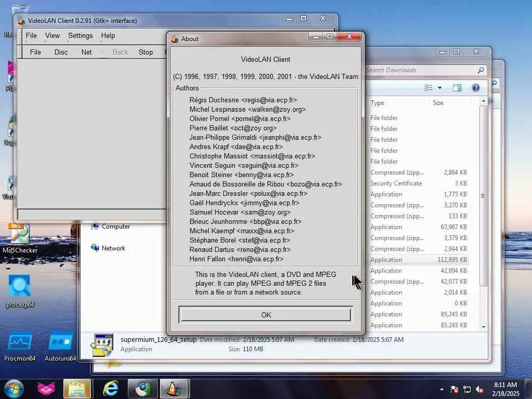Open the Supermium browser taskbar button
The image size is (532, 399).
[x=143, y=389]
